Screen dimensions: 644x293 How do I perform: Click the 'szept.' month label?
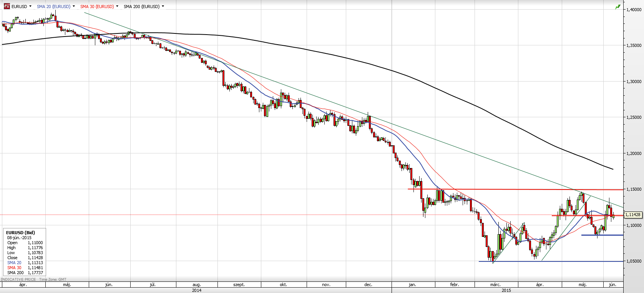coord(239,285)
